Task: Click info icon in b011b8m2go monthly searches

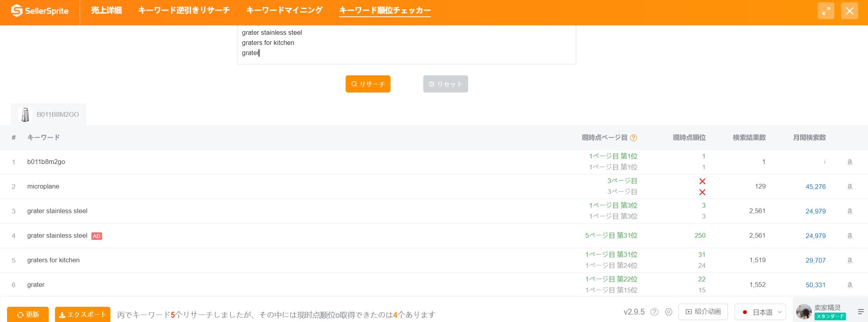Action: [824, 162]
